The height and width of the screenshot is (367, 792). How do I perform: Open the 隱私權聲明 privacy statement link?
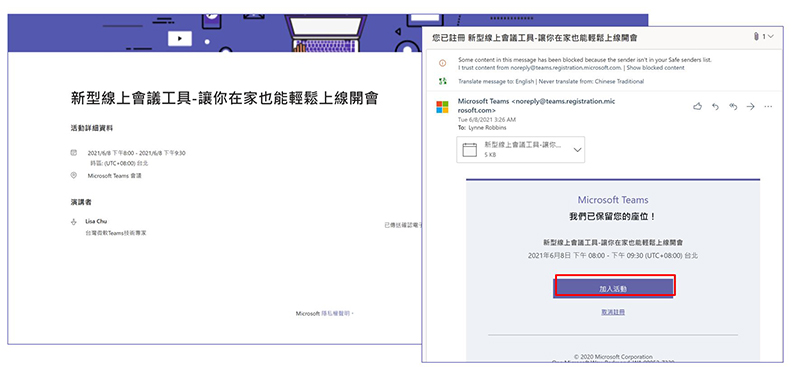[x=336, y=313]
